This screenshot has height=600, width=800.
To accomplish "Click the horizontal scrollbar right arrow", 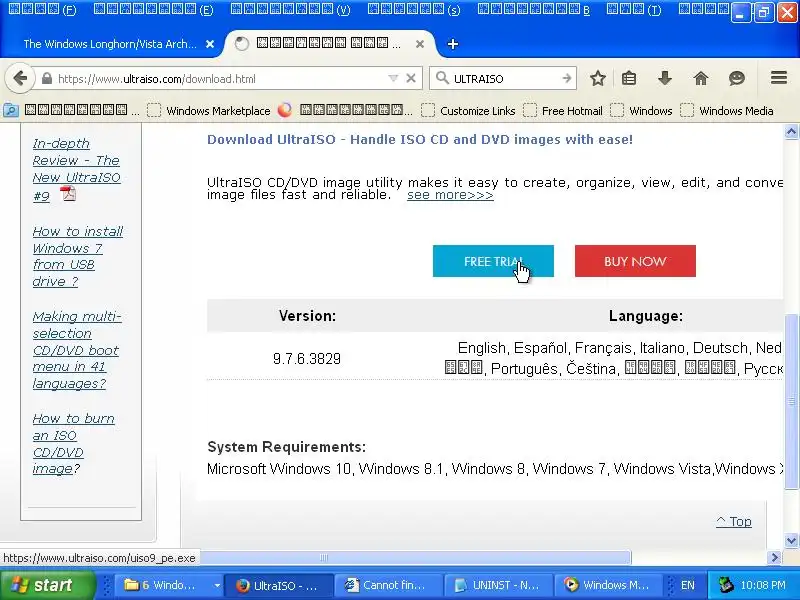I will coord(774,558).
